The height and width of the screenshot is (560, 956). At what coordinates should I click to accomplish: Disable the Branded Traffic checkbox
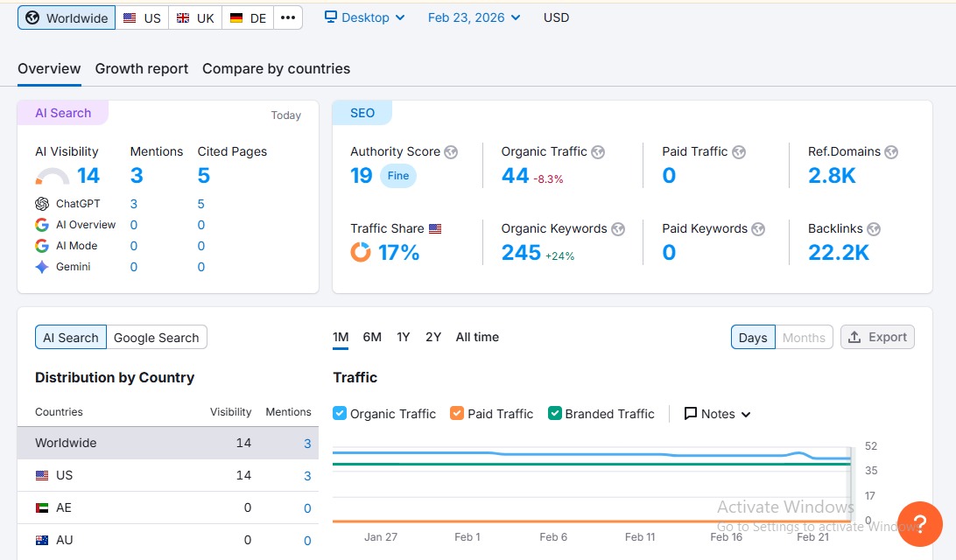coord(554,414)
